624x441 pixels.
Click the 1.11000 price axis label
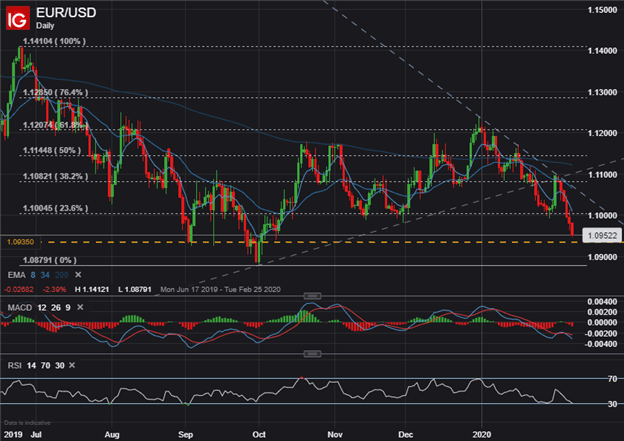tap(602, 174)
